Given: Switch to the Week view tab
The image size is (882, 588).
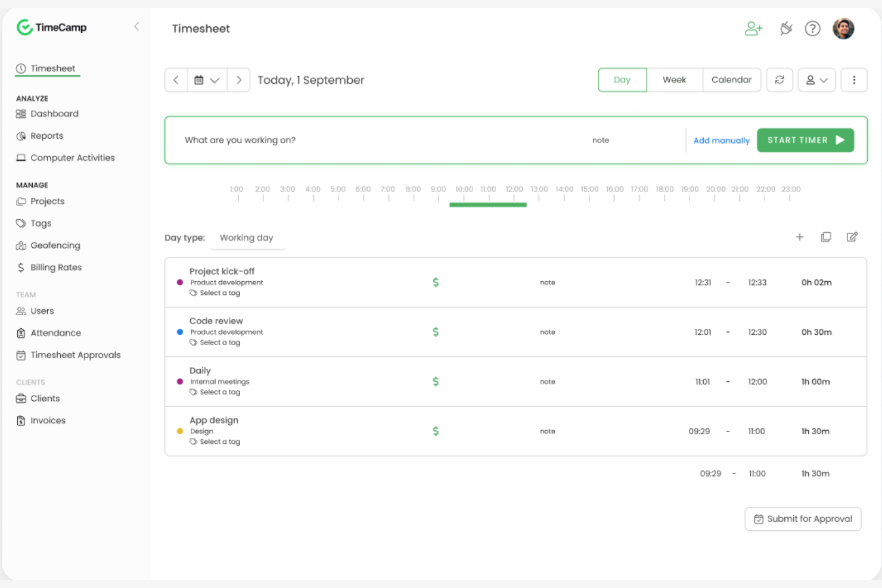Looking at the screenshot, I should coord(675,79).
